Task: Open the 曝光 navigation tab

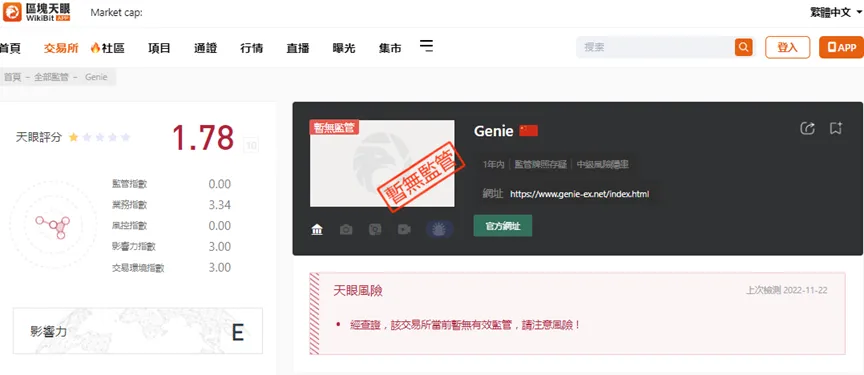Action: pyautogui.click(x=344, y=48)
